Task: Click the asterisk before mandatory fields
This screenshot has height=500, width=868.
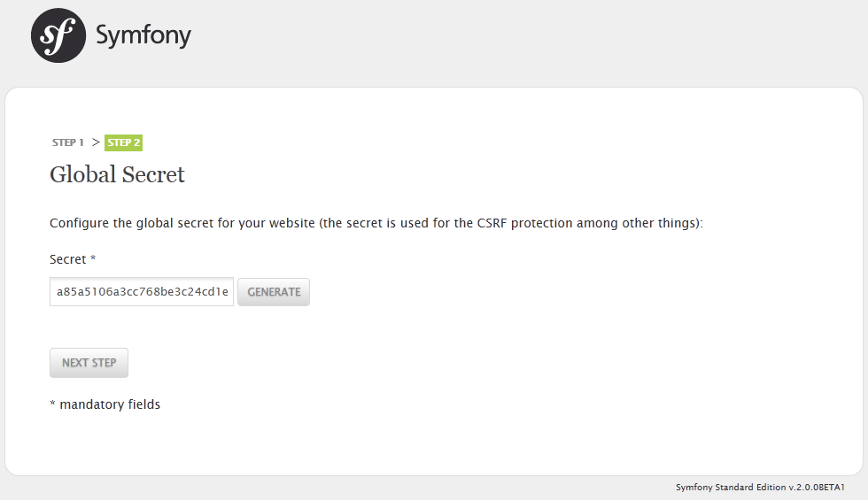Action: pyautogui.click(x=52, y=404)
